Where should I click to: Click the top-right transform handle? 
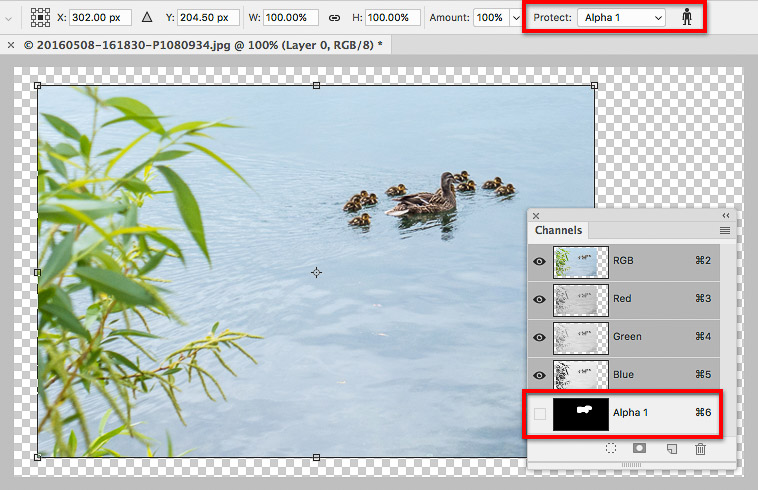pos(595,86)
